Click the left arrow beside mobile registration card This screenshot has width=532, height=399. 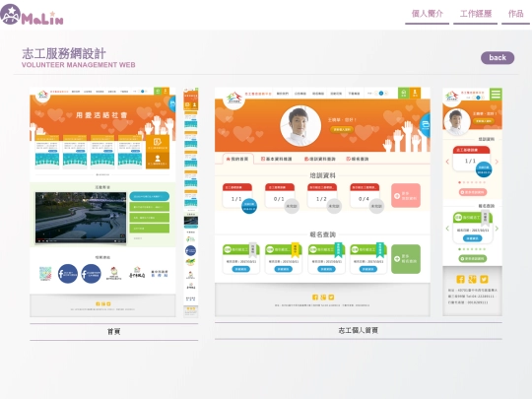(447, 229)
